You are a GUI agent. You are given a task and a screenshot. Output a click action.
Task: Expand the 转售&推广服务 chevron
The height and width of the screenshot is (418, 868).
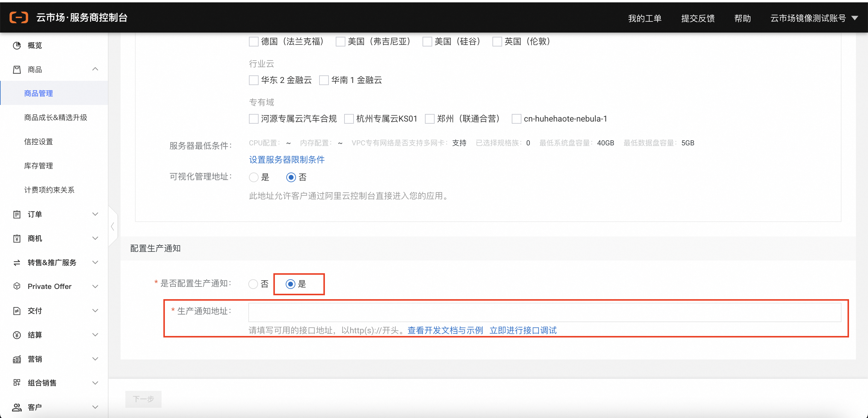95,262
